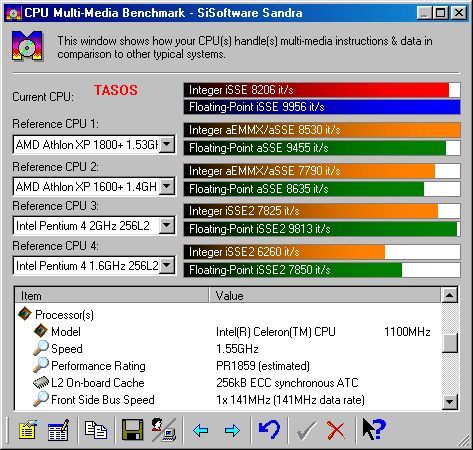Go back using the left blue arrow
This screenshot has height=450, width=473.
[201, 430]
